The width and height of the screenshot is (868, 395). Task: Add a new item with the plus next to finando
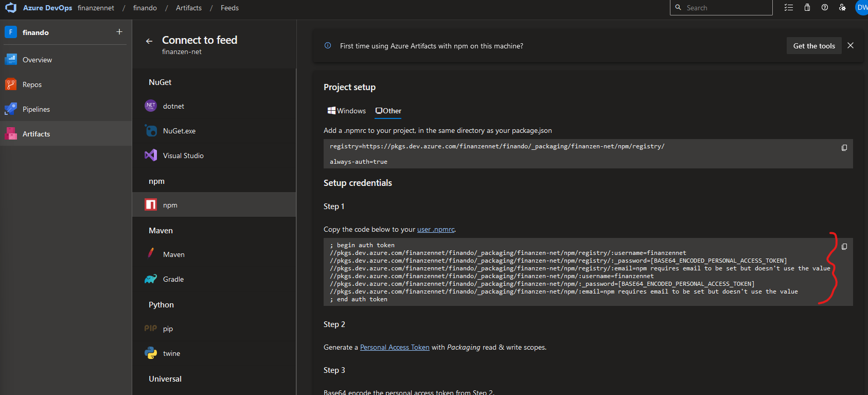tap(119, 32)
